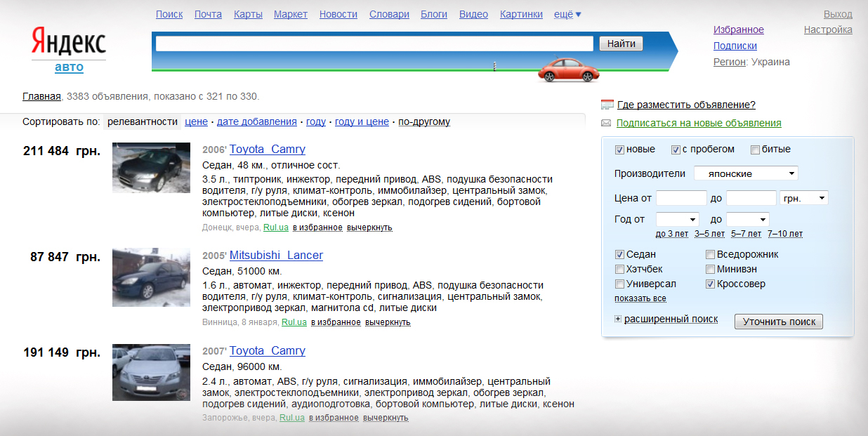Viewport: 868px width, 436px height.
Task: Click the Уточнить поиск button
Action: (779, 322)
